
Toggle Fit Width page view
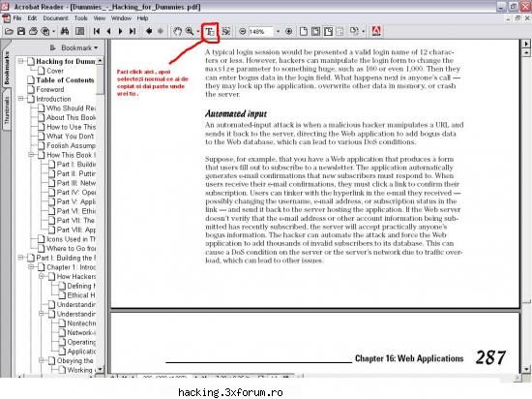328,31
